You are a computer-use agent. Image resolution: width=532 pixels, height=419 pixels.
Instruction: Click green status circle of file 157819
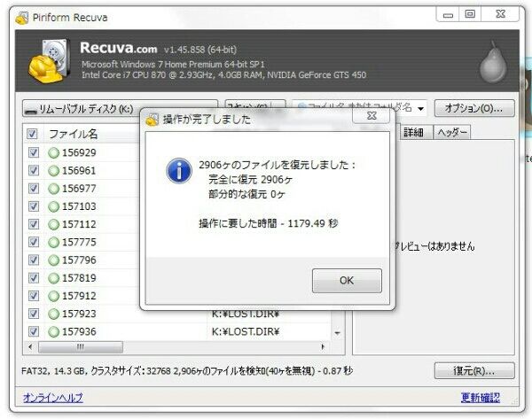pos(53,278)
